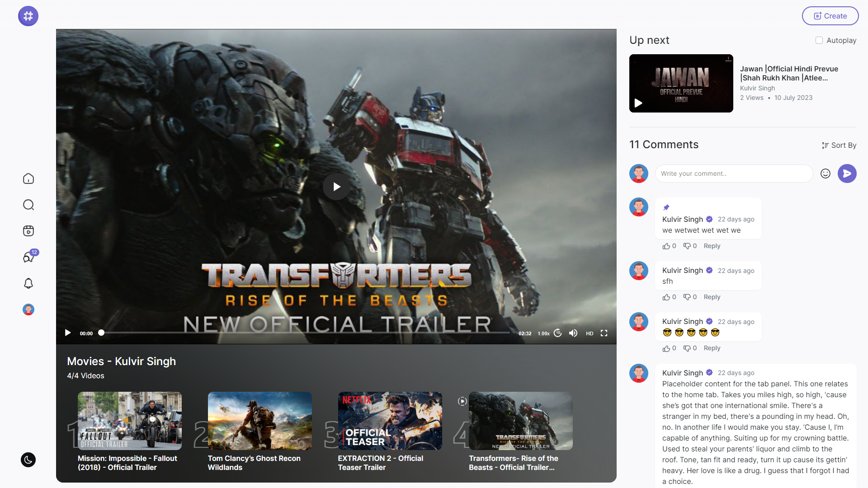The height and width of the screenshot is (488, 868).
Task: Focus the Write your comment field
Action: (x=734, y=174)
